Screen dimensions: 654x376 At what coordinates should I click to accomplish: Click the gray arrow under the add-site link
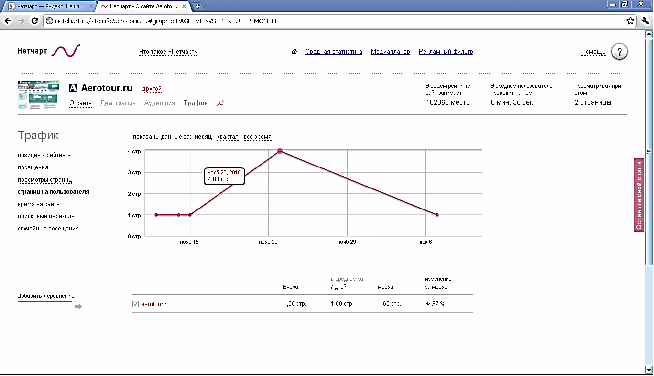pos(78,307)
